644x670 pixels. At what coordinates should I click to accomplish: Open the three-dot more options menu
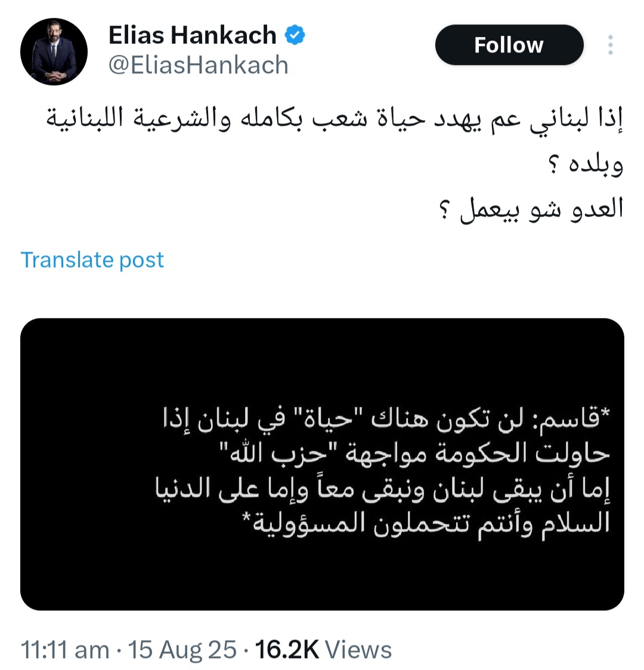tap(610, 45)
